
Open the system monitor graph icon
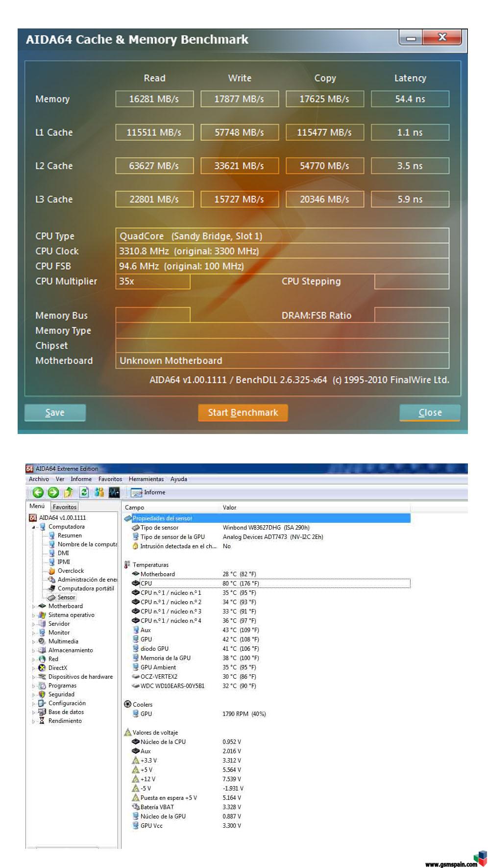(114, 492)
